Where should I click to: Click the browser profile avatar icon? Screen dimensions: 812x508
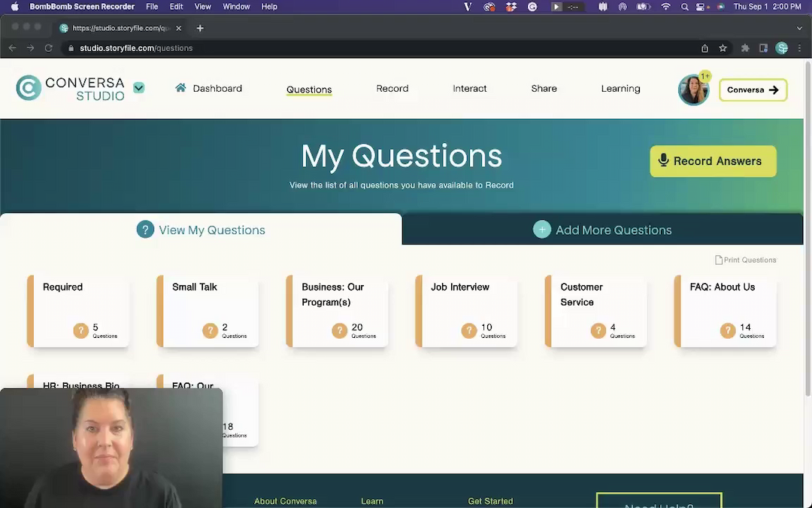coord(782,48)
